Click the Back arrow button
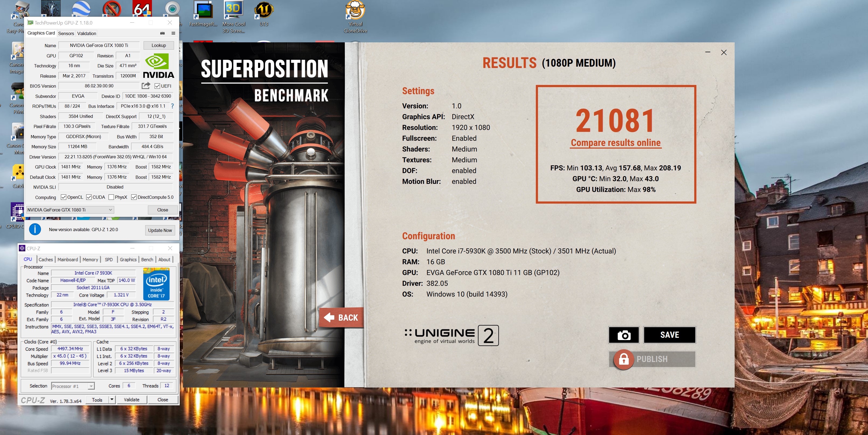 [341, 318]
